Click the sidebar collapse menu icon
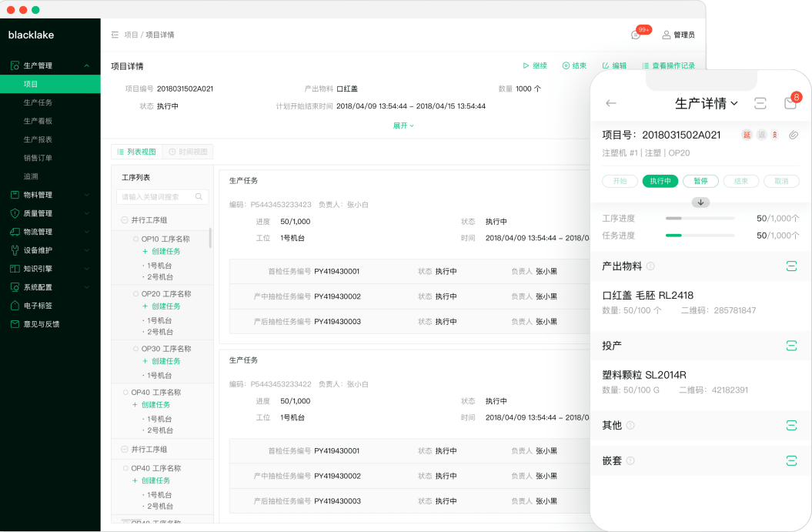This screenshot has width=812, height=532. pyautogui.click(x=115, y=35)
